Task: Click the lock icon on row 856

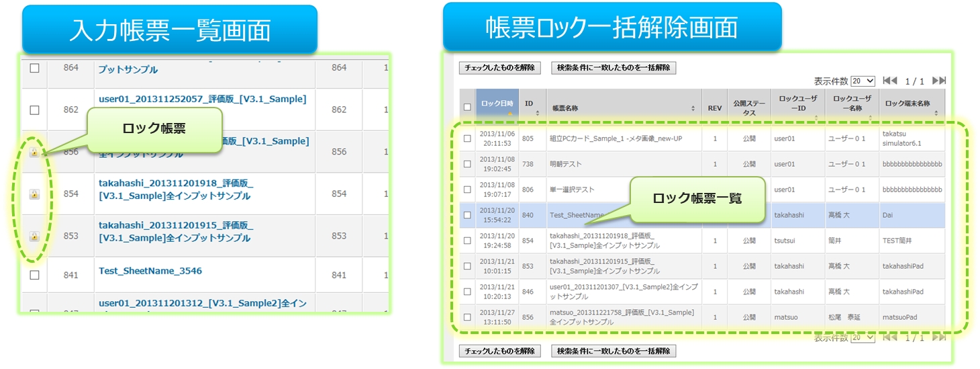Action: 34,153
